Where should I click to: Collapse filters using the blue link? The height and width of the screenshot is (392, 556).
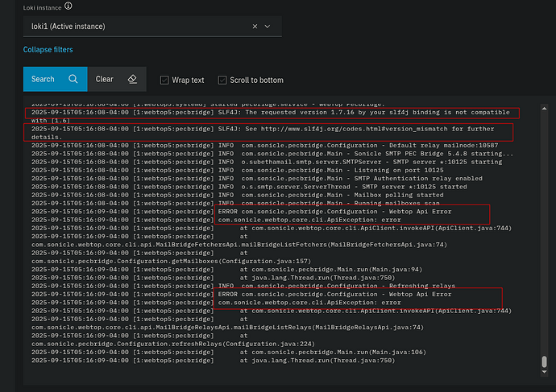(48, 50)
